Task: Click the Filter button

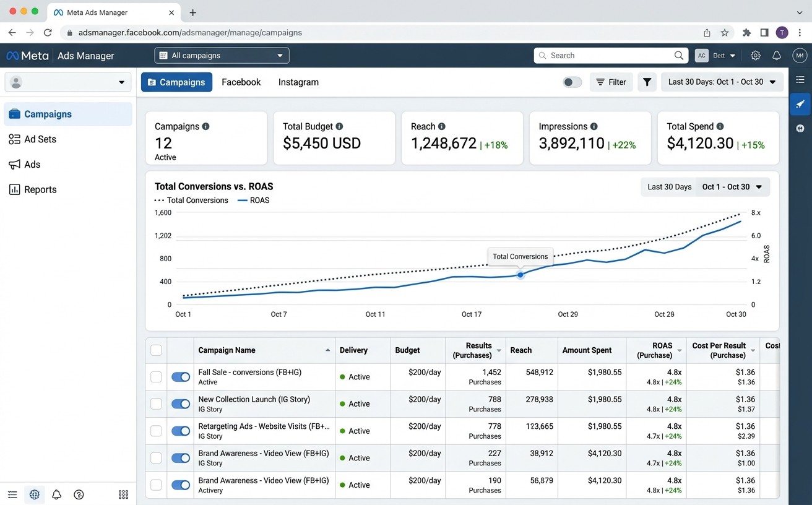Action: (611, 82)
